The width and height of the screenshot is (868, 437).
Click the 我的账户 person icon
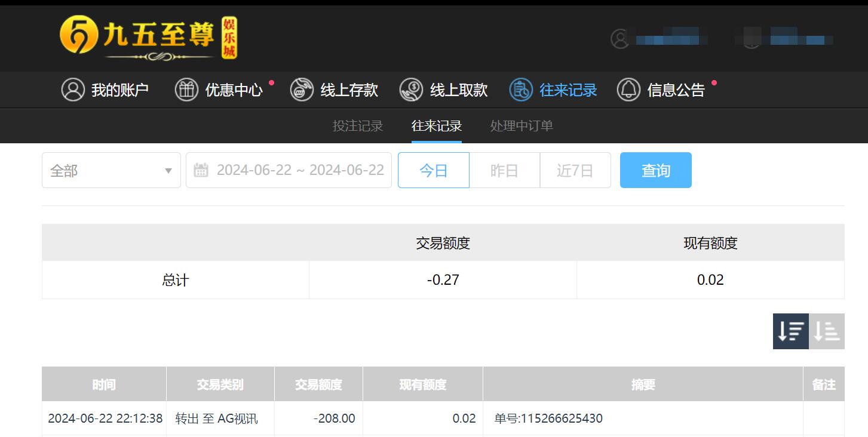(x=73, y=90)
